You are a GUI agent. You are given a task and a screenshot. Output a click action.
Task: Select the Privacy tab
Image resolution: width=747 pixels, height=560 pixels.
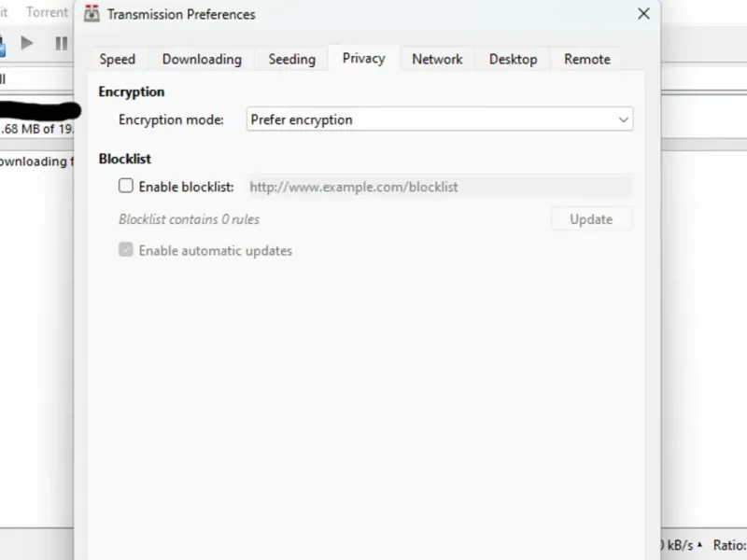pyautogui.click(x=363, y=58)
